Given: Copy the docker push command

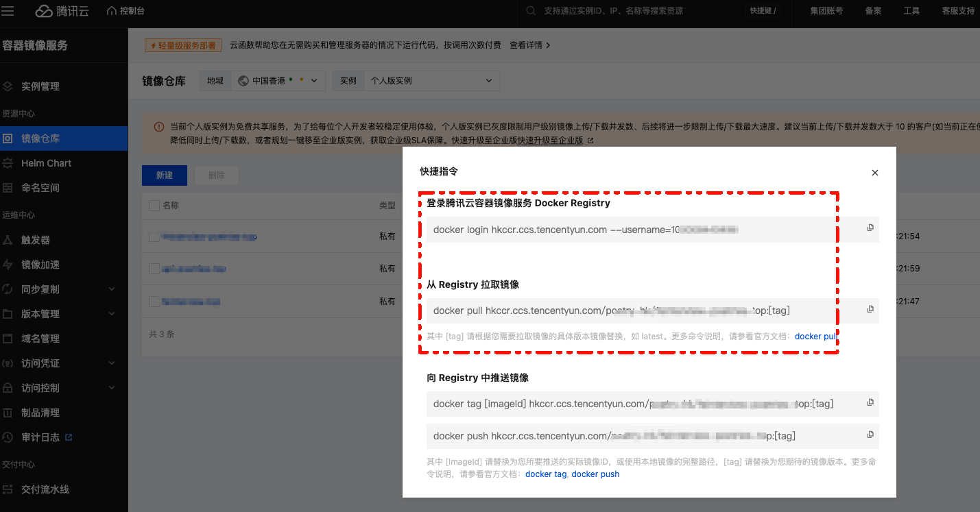Looking at the screenshot, I should 870,435.
